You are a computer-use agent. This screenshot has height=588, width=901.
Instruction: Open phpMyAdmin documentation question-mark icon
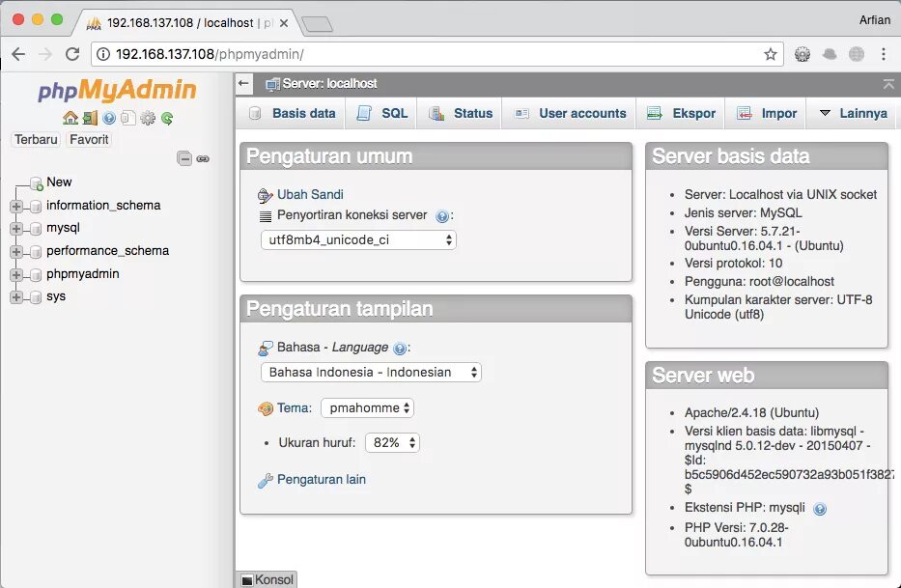(108, 118)
